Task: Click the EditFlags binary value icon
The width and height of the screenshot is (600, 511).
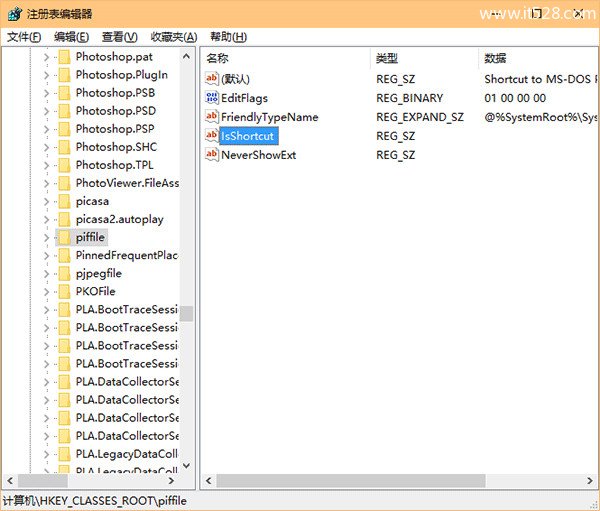Action: point(211,98)
